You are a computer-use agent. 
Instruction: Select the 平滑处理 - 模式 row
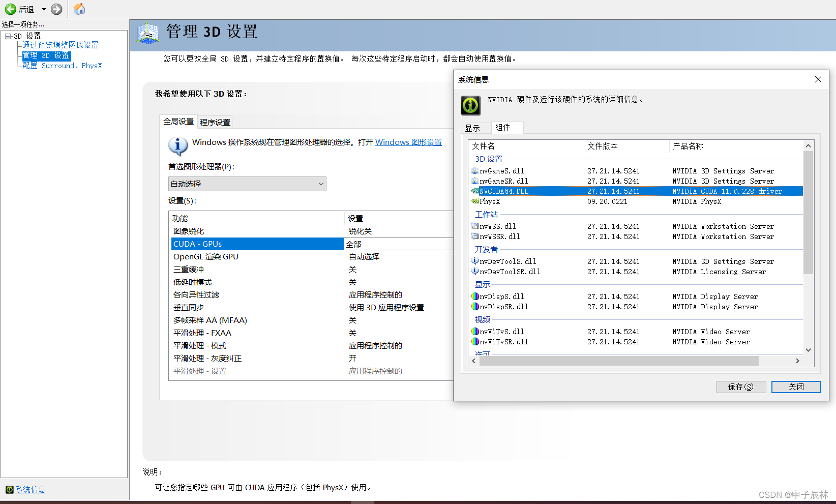pos(312,346)
